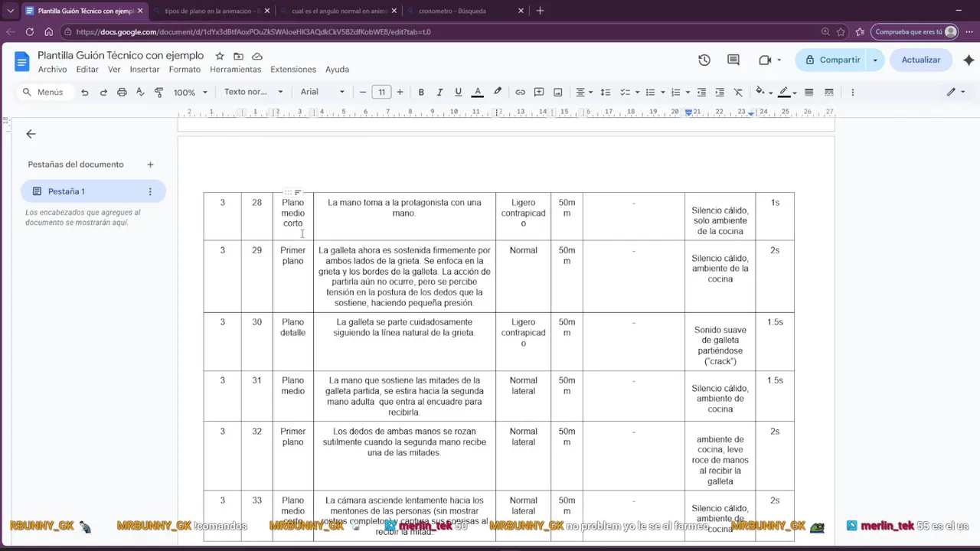Redo the last action
The image size is (980, 551).
[x=103, y=92]
